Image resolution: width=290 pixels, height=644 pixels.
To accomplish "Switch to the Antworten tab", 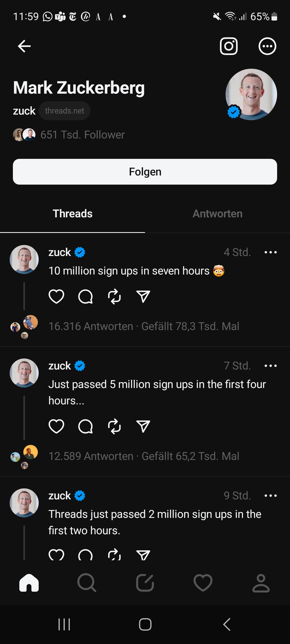I will point(218,214).
